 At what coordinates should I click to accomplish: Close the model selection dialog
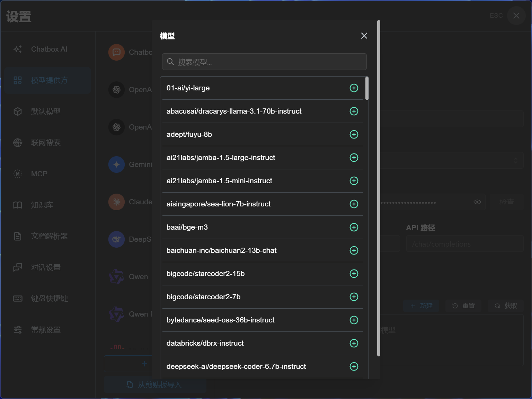[364, 36]
